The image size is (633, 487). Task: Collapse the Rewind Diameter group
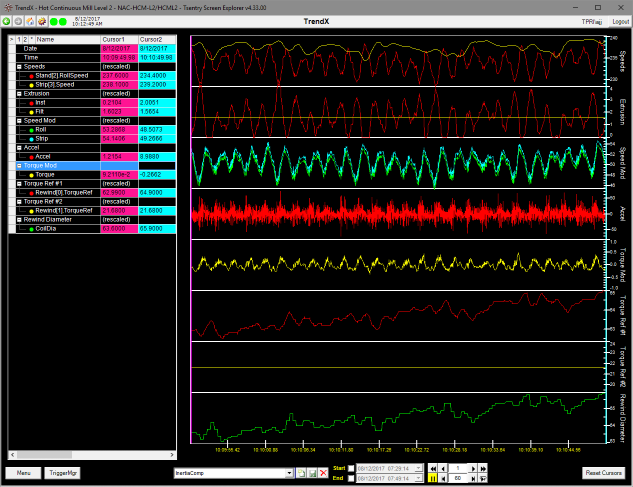click(19, 220)
